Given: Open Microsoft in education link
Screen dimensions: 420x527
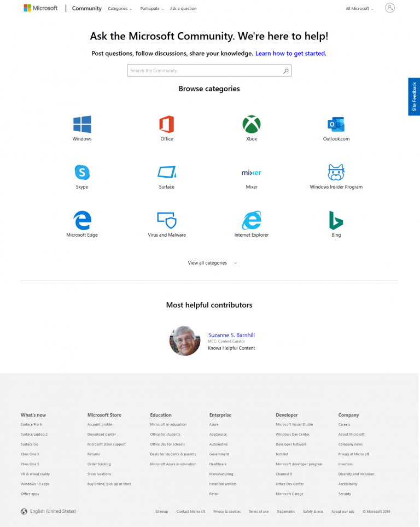Looking at the screenshot, I should tap(168, 424).
